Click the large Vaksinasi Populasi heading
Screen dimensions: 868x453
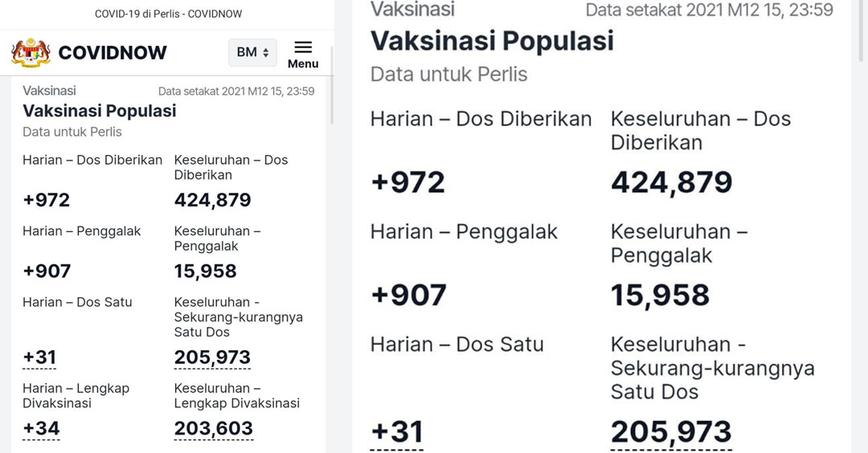492,41
